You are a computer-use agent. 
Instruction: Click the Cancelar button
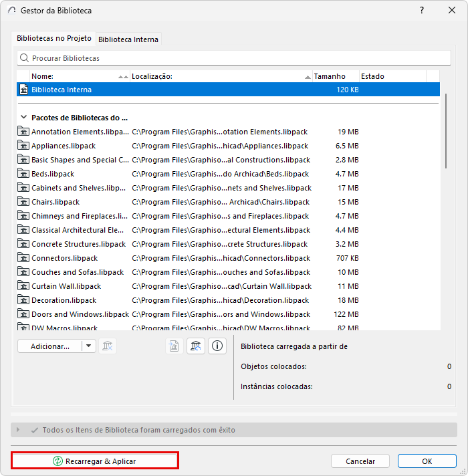pos(360,461)
